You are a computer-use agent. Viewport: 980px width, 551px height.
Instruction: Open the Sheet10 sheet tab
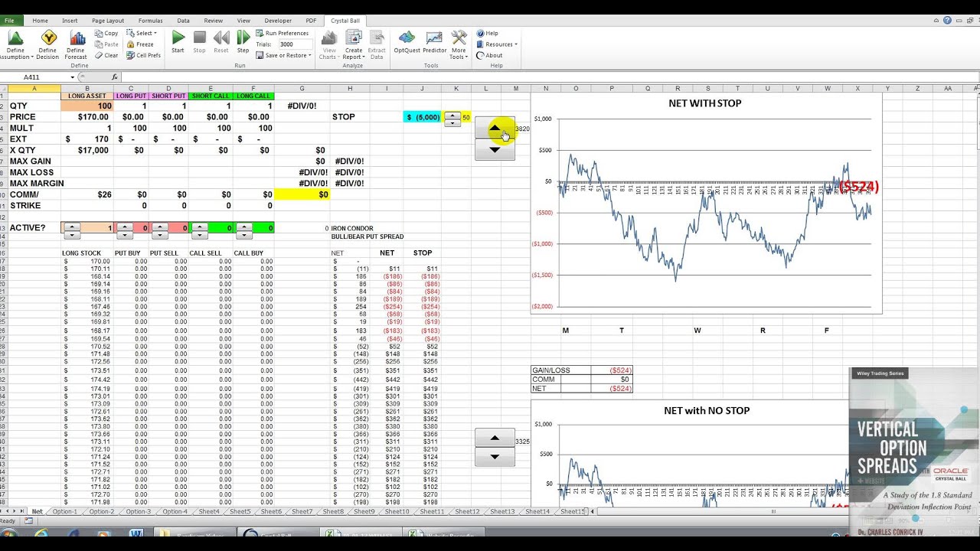pyautogui.click(x=397, y=511)
